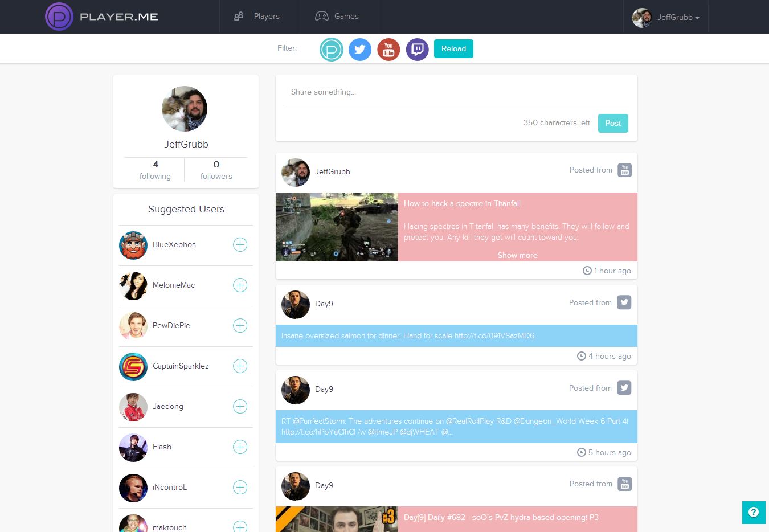Open CaptainSparklez username link

[181, 366]
